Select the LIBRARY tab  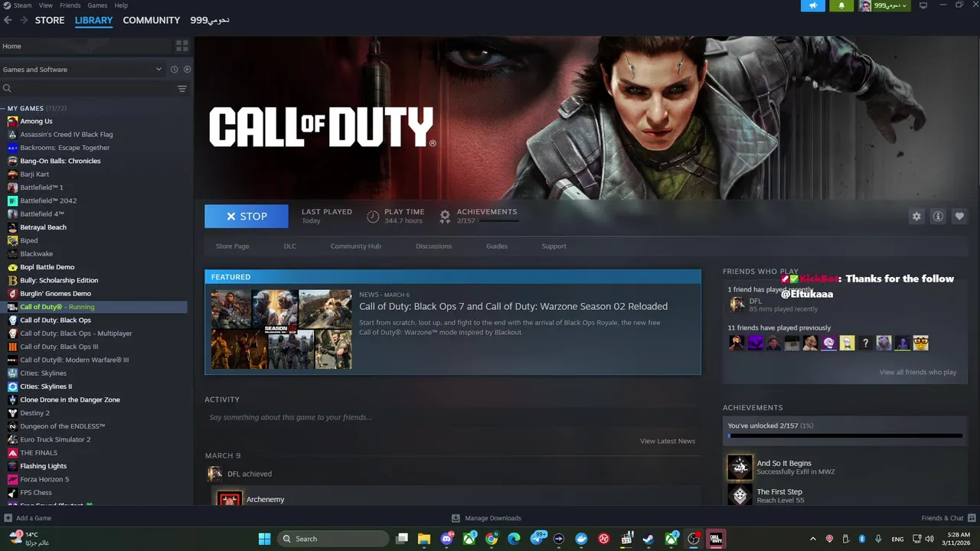pos(93,20)
